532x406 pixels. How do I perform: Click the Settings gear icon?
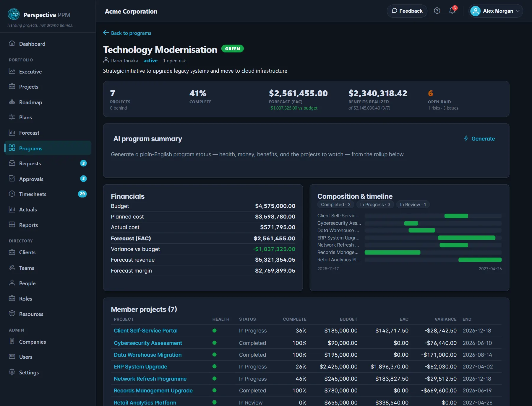12,372
